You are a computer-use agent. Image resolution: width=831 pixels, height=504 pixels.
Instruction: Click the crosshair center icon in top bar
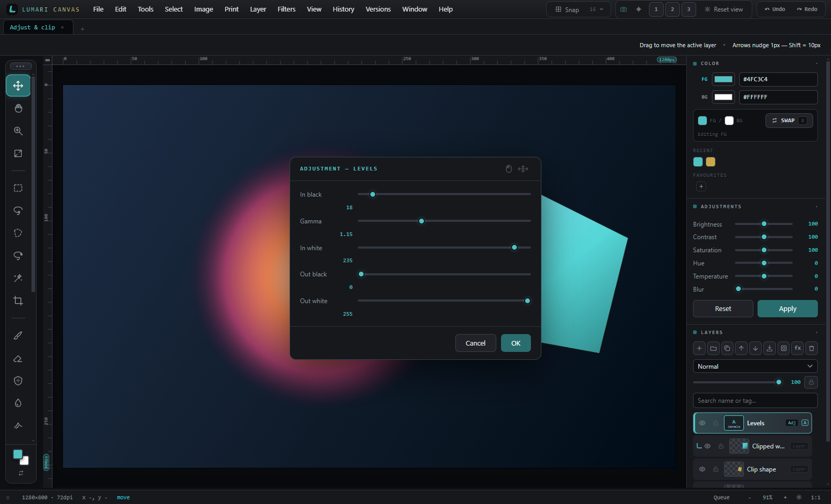[638, 9]
